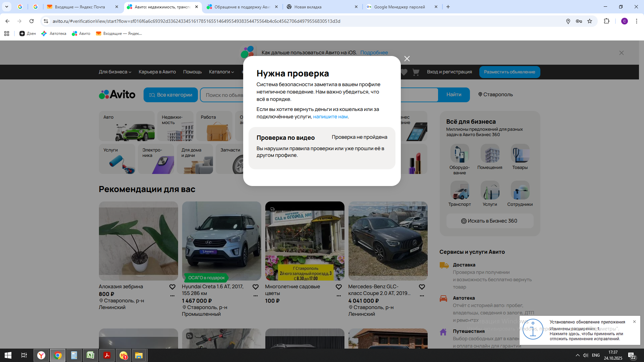Image resolution: width=644 pixels, height=362 pixels.
Task: Open the Chrome Extensions puzzle icon
Action: point(606,21)
